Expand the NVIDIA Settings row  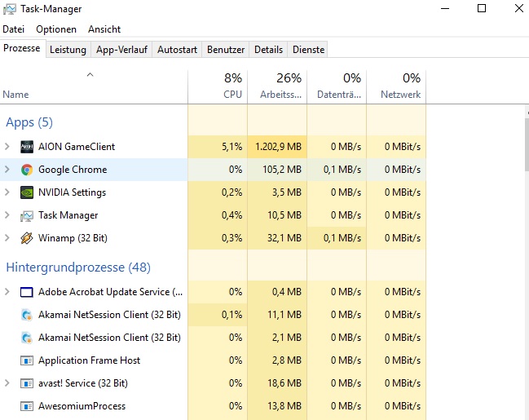(7, 192)
